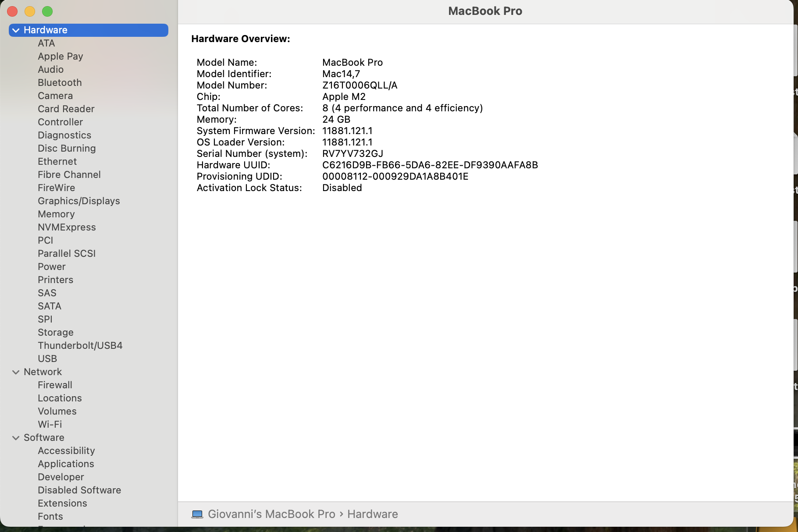This screenshot has height=532, width=798.
Task: Click the Activation Lock Status Disabled value
Action: (342, 188)
